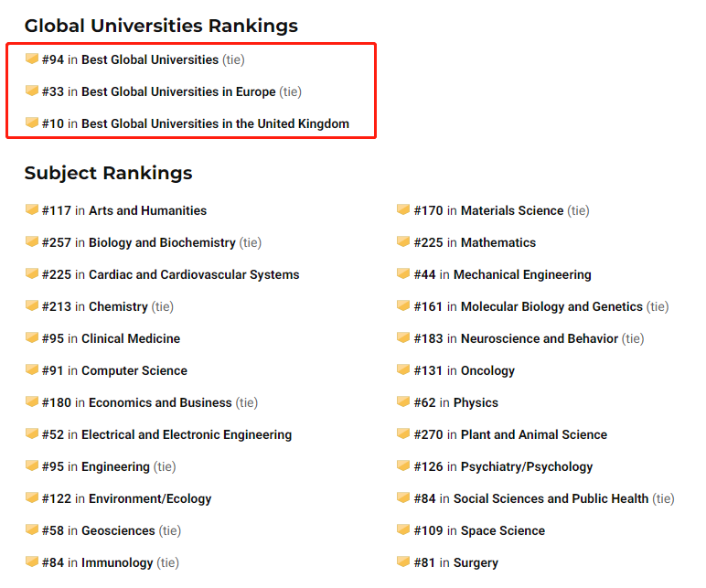View Electrical and Electronic Engineering ranking
The width and height of the screenshot is (706, 588).
tap(187, 435)
